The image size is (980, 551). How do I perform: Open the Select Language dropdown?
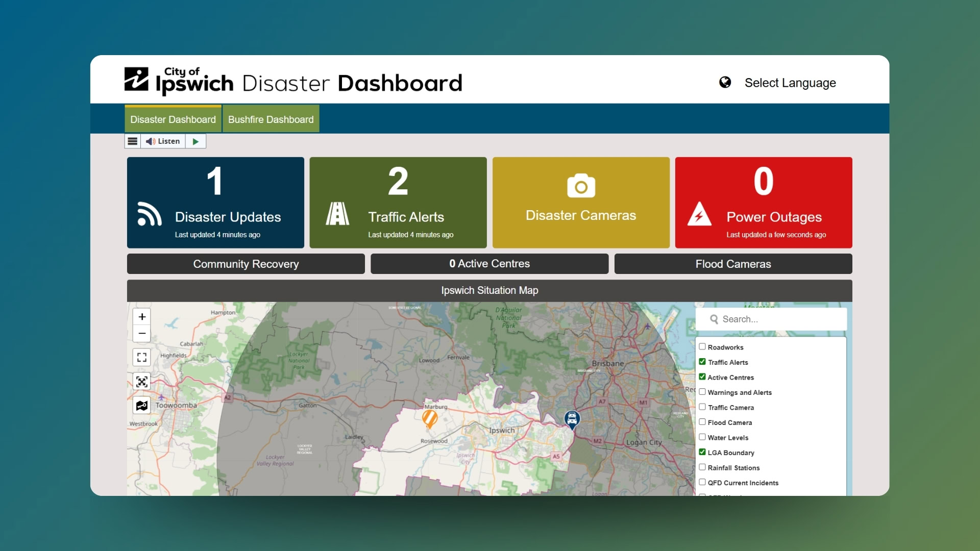coord(790,83)
